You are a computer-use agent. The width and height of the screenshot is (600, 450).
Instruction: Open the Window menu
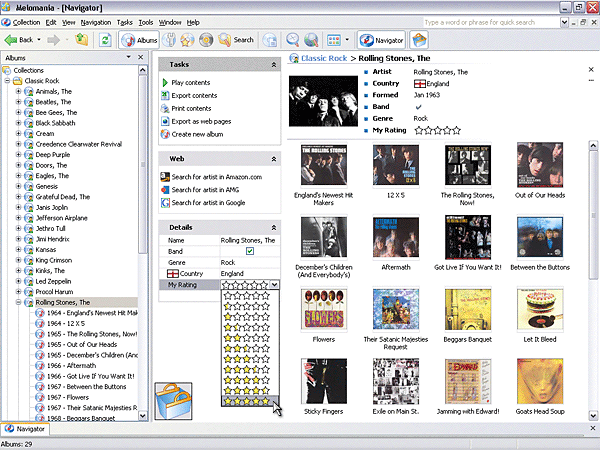[x=170, y=23]
